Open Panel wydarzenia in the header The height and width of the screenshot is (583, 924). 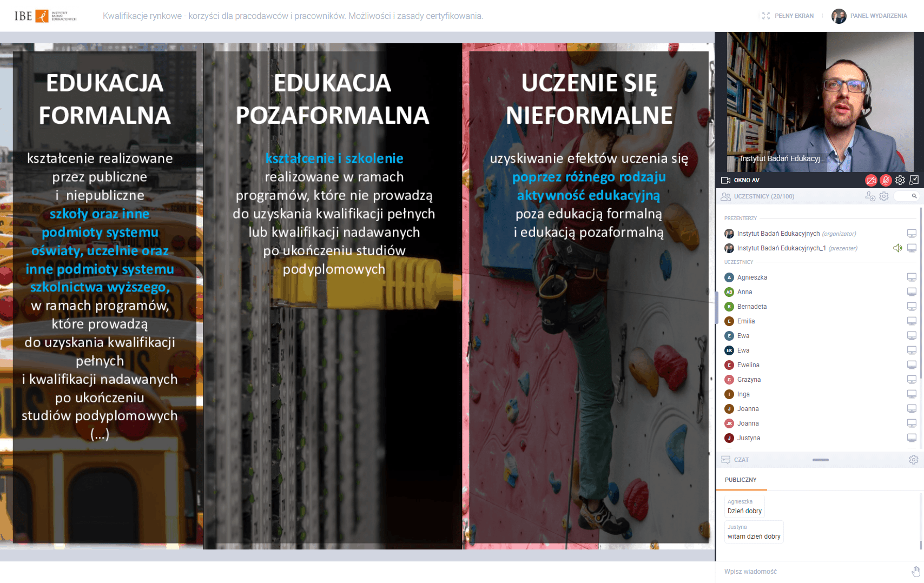[x=870, y=16]
